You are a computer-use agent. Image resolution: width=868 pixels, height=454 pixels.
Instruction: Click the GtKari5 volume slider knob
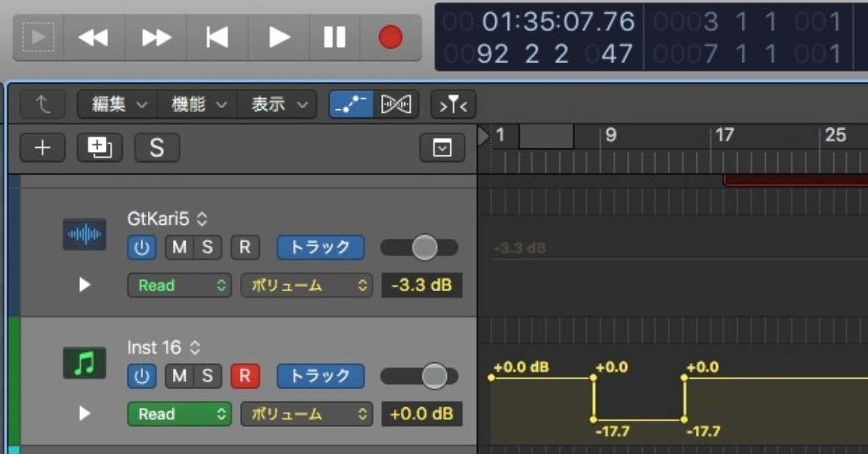(x=425, y=248)
